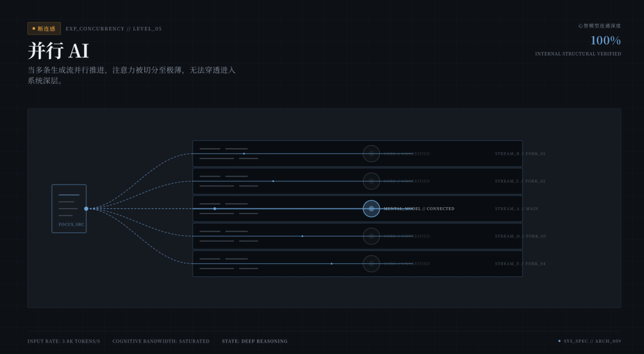
Task: Select the STREAM_D // FORK_03 label
Action: [521, 236]
